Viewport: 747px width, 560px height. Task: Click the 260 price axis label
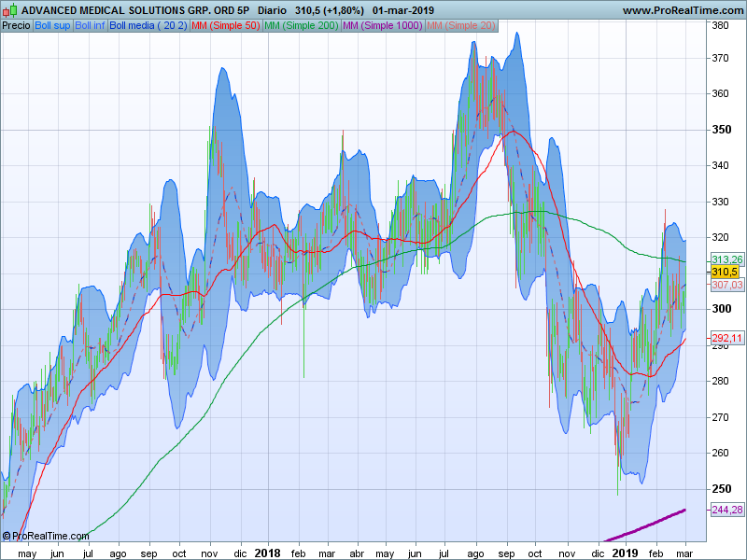[720, 453]
